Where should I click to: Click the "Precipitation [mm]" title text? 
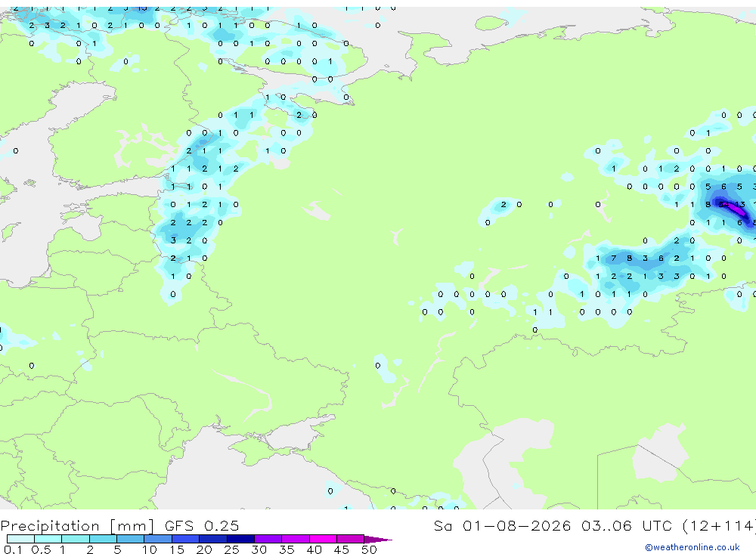click(77, 526)
